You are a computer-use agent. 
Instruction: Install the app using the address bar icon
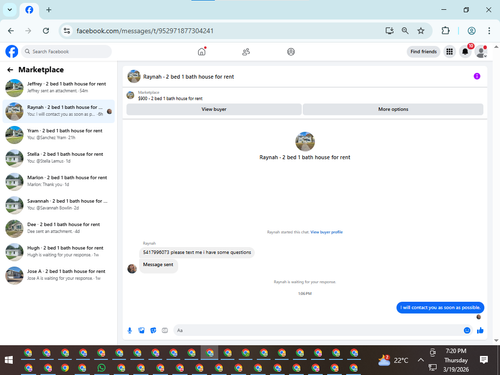tap(389, 31)
